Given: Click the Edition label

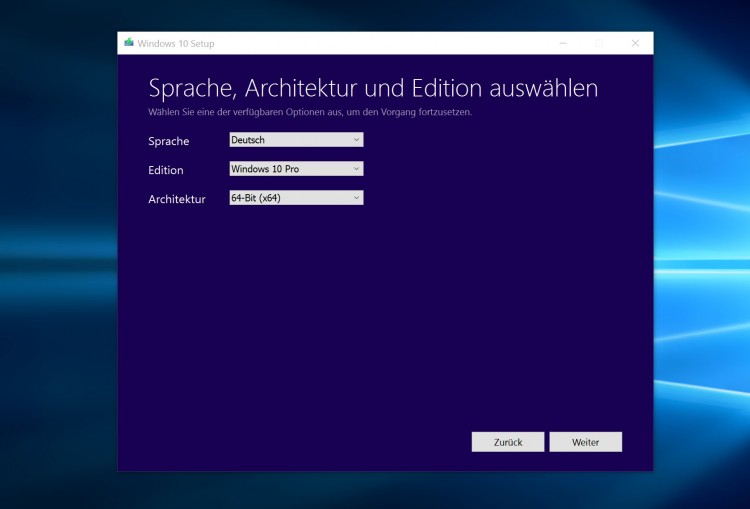Looking at the screenshot, I should click(165, 170).
